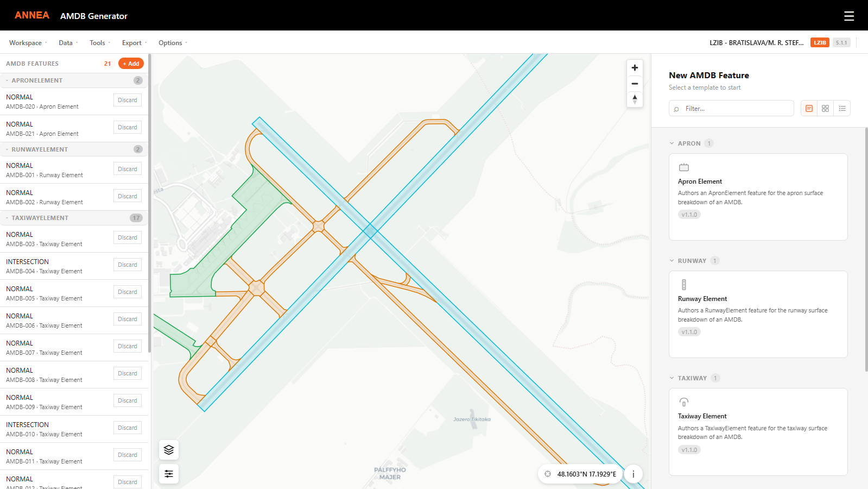Select the AMDB-002 Runway Element row
The image size is (868, 489).
point(74,197)
